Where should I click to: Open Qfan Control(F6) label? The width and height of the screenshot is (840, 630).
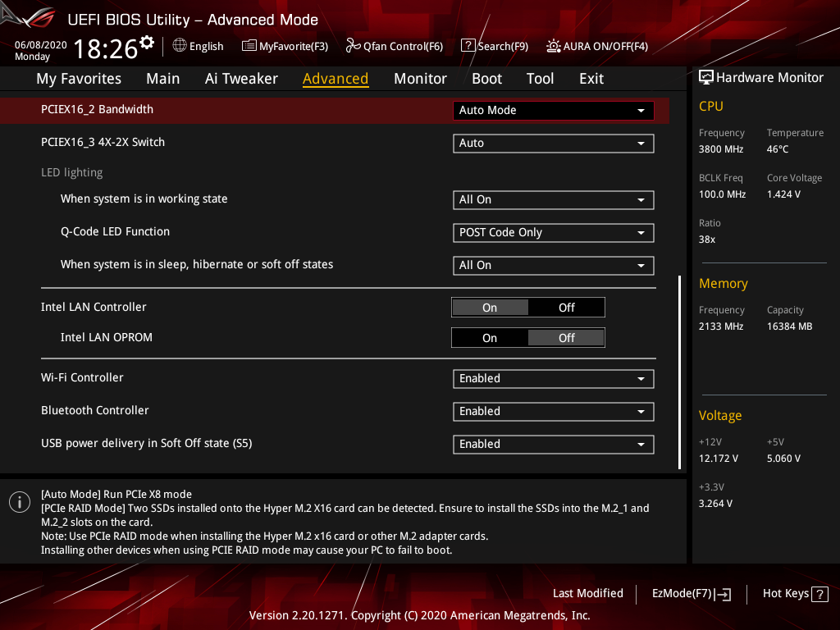[x=403, y=47]
